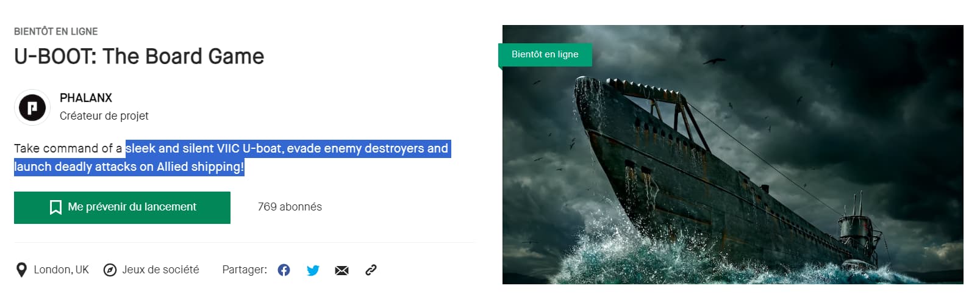Screen dimensions: 980x302
Task: Click the Bientôt en ligne green badge
Action: (x=545, y=54)
